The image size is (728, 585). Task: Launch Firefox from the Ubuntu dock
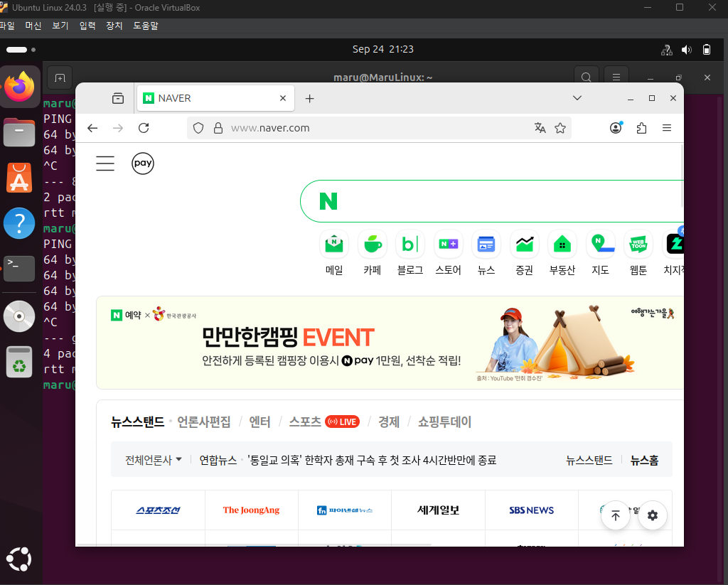[x=19, y=87]
